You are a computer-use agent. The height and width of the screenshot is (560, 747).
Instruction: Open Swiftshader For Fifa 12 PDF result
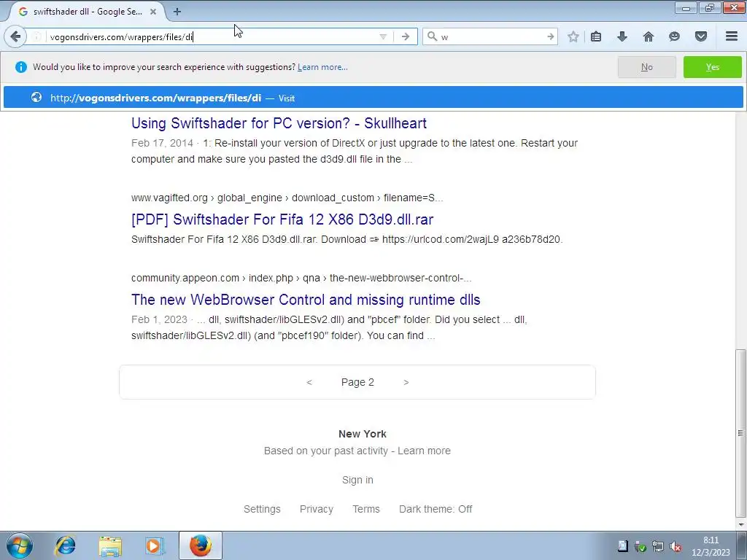[x=282, y=219]
